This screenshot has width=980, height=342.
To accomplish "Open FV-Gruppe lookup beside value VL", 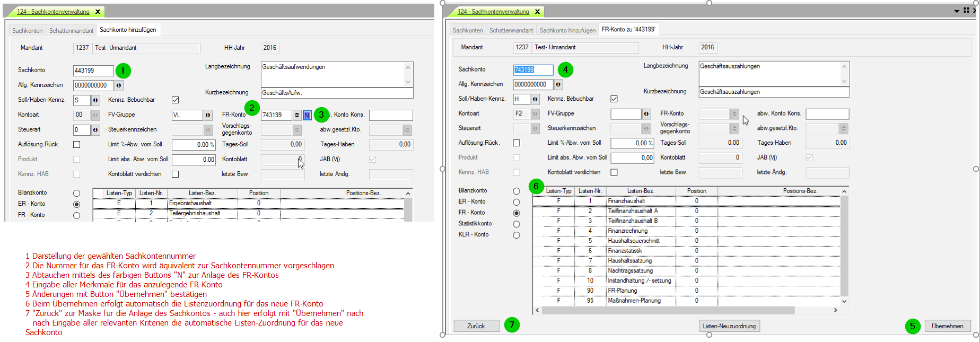I will click(x=208, y=115).
